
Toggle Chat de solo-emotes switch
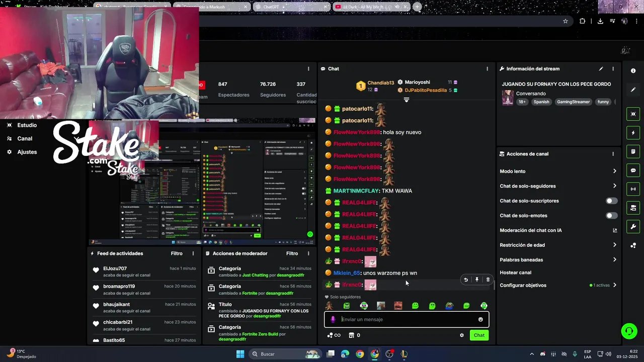(x=611, y=216)
